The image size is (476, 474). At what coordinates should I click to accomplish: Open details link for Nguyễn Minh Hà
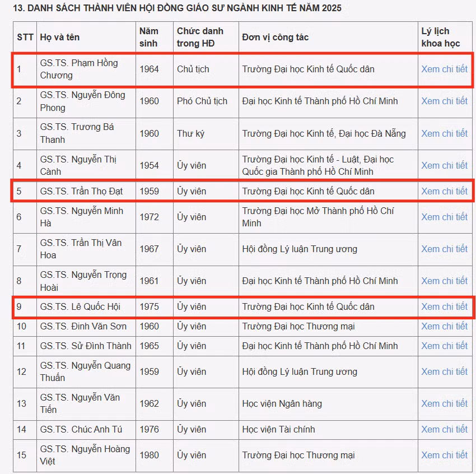point(445,217)
